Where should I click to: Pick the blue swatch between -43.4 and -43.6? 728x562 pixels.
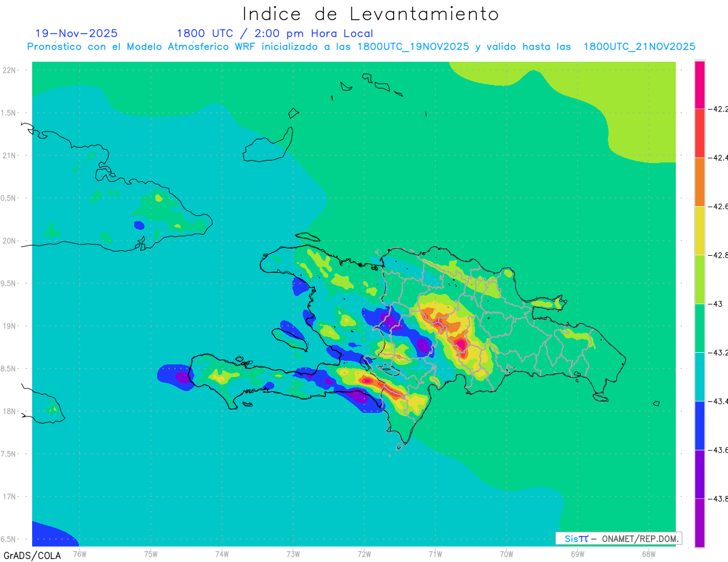[699, 425]
